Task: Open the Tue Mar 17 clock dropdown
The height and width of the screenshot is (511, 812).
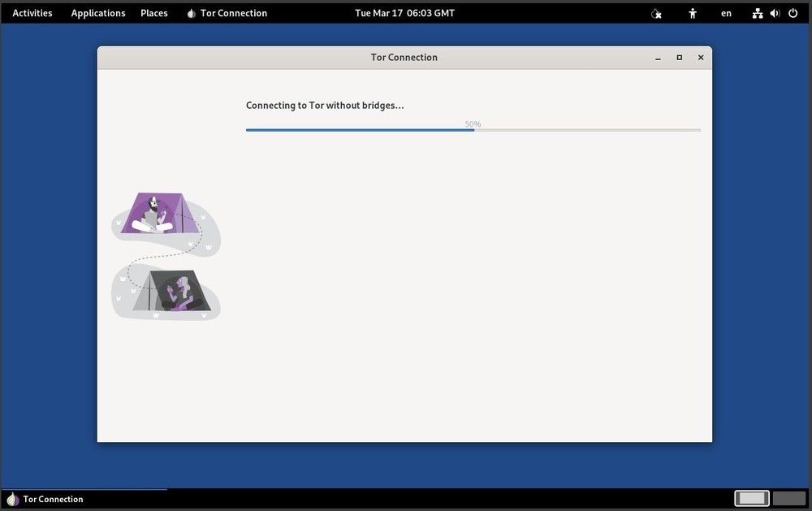Action: pyautogui.click(x=404, y=12)
